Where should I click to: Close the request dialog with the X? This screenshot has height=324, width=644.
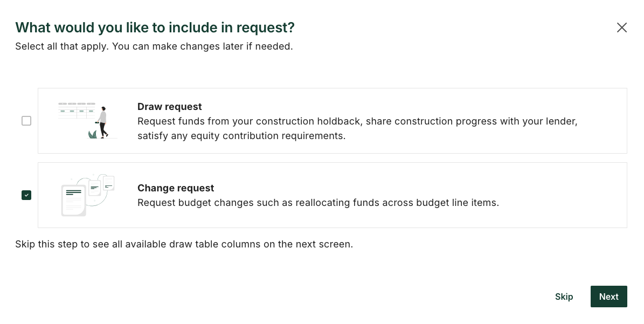tap(622, 27)
